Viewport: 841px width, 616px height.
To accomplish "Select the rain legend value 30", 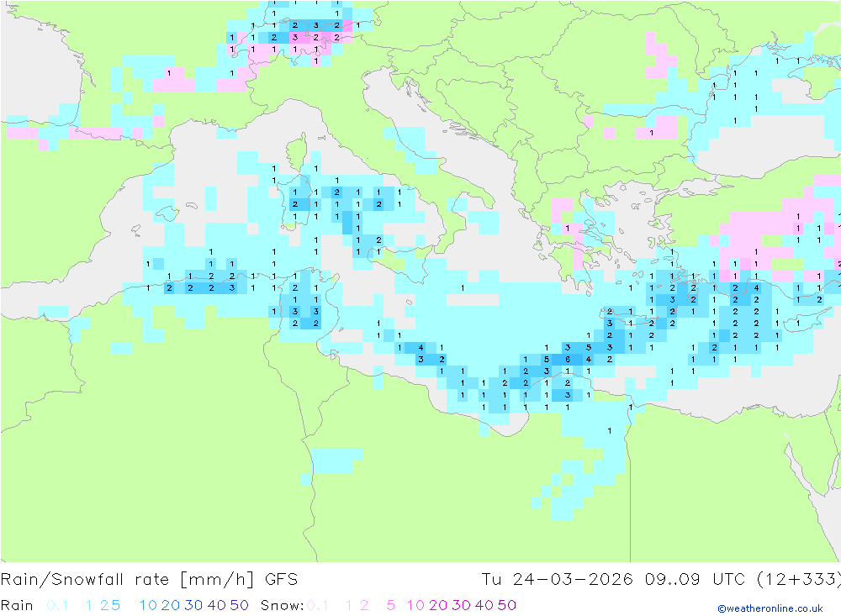I will coord(193,605).
